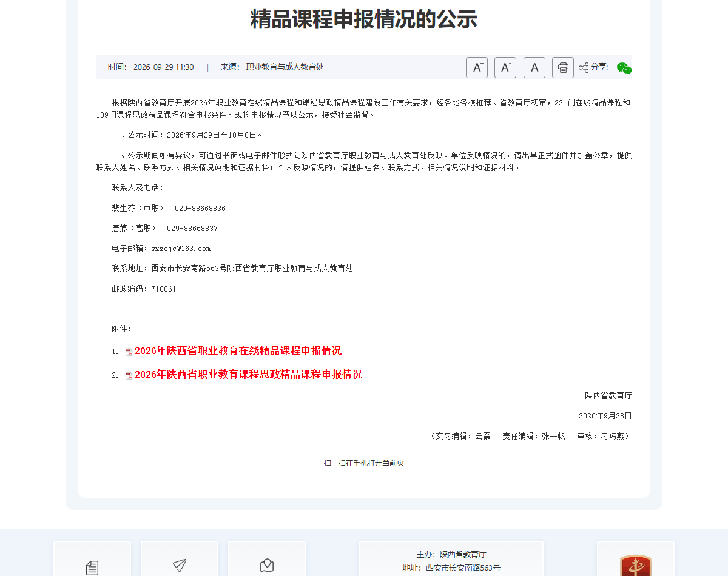Click the map location icon card in footer
The height and width of the screenshot is (576, 728).
(x=267, y=558)
